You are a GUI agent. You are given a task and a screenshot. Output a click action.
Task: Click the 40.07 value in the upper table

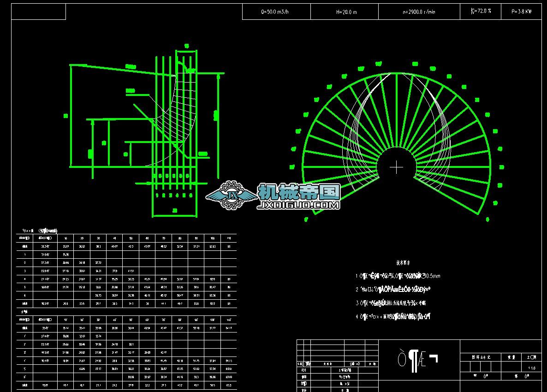(114, 247)
